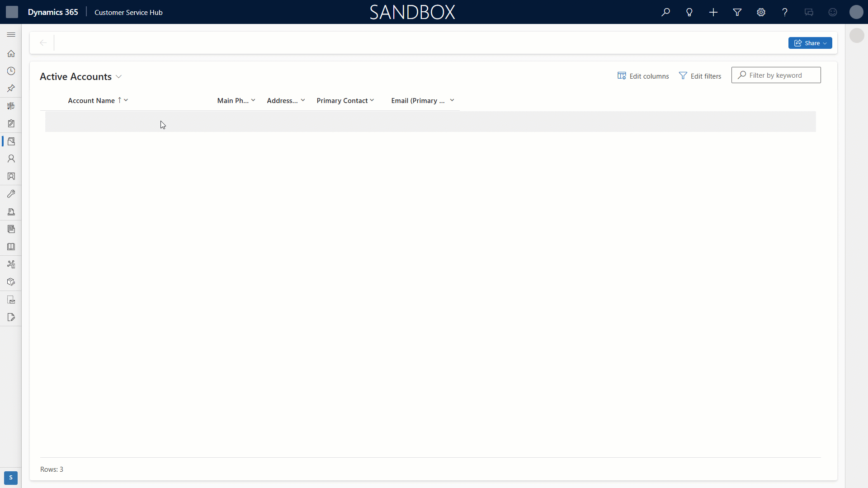Open quick create with the plus icon
The width and height of the screenshot is (868, 488).
coord(713,12)
